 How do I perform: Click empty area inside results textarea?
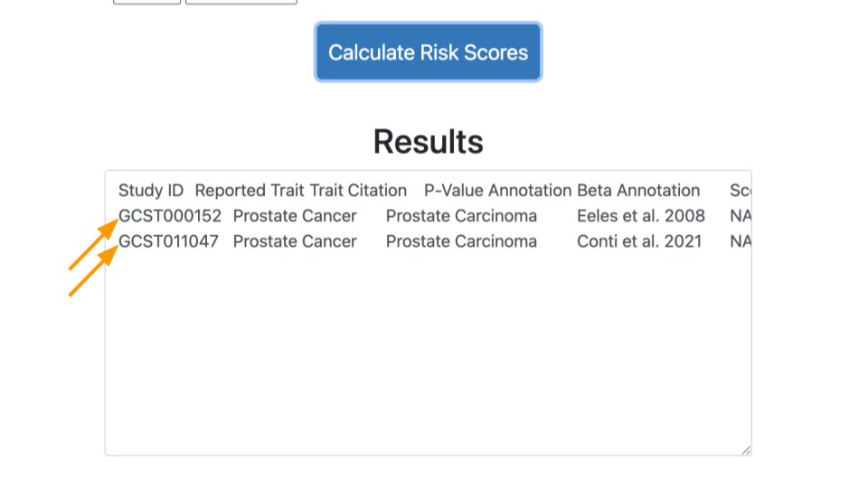(428, 354)
